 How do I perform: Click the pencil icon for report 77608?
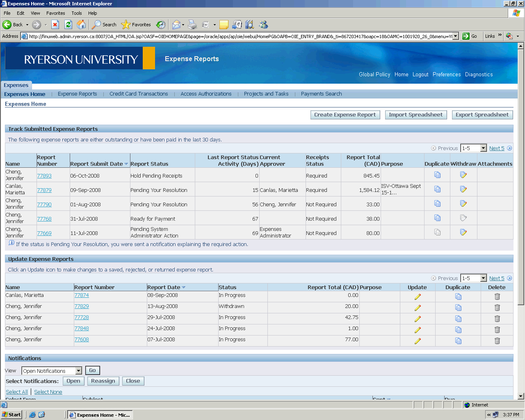click(418, 341)
